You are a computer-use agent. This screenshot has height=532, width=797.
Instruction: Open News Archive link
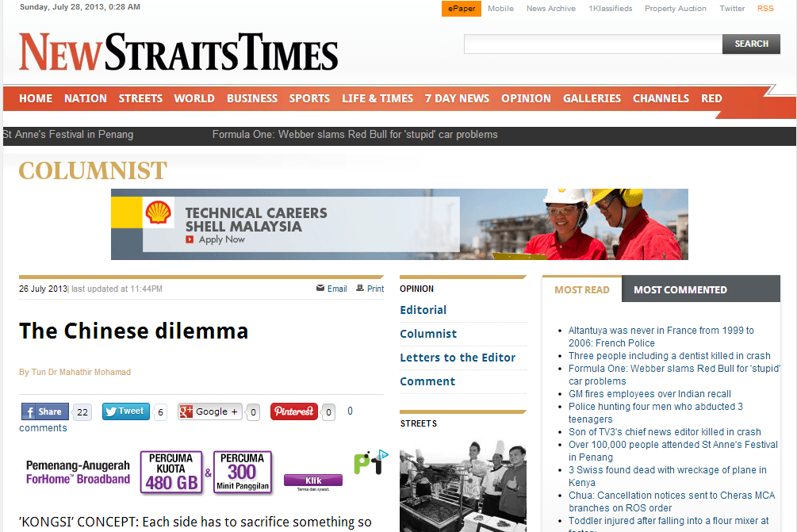point(551,9)
